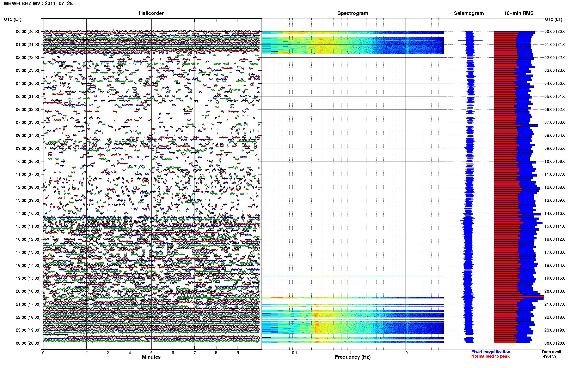The image size is (588, 368).
Task: Click the left 07:00 (03:00) time label
Action: click(x=28, y=122)
